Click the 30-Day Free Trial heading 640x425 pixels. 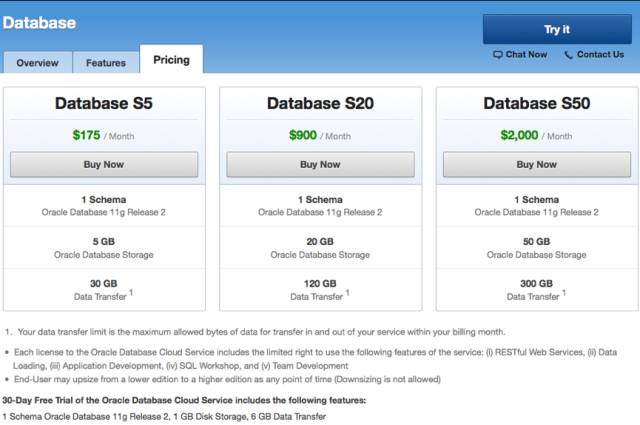(184, 401)
